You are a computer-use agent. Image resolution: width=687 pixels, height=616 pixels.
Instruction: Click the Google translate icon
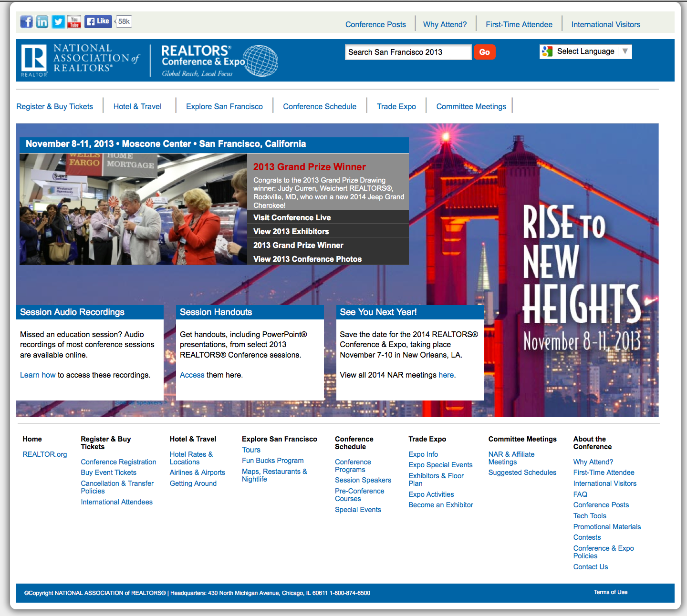tap(547, 51)
